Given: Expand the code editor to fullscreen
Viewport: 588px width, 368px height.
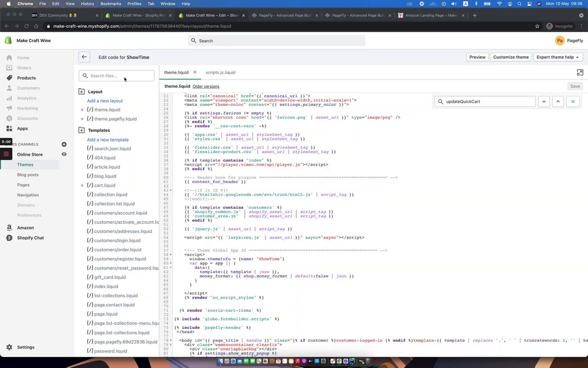Looking at the screenshot, I should [580, 73].
